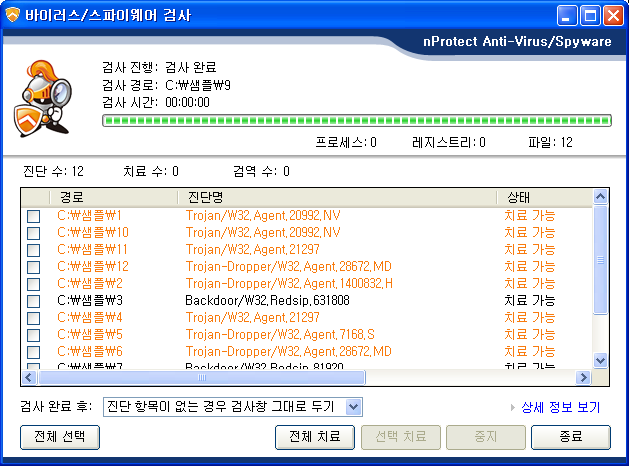Image resolution: width=629 pixels, height=466 pixels.
Task: Click the 레지스트리: 0 counter
Action: pos(449,142)
